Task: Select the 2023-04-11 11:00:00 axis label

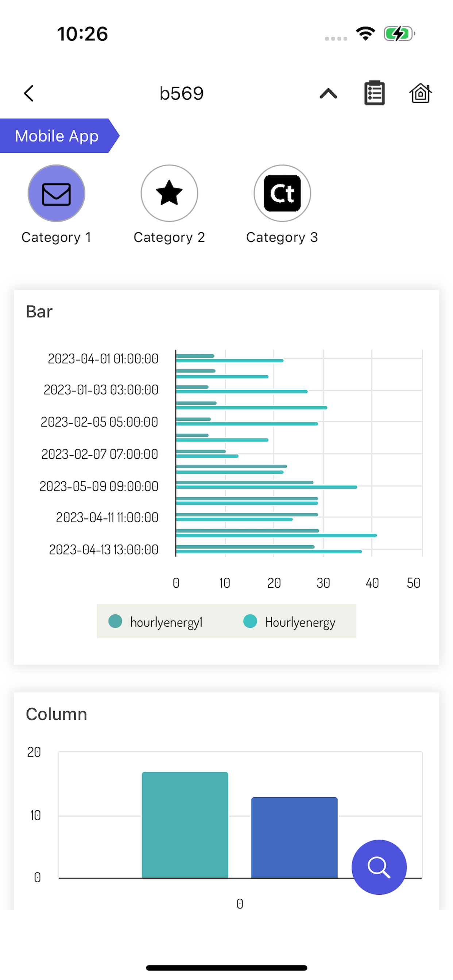Action: point(107,517)
